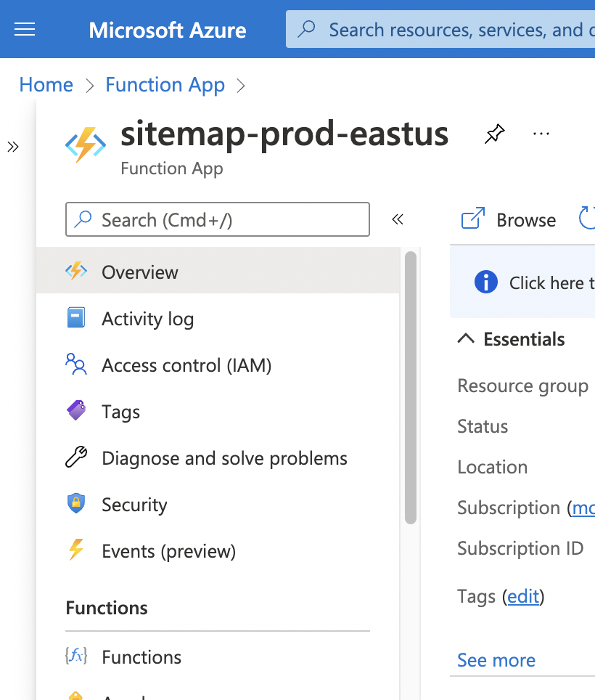Click the magnifier icon in global search
Screen dimensions: 595x700
(306, 29)
